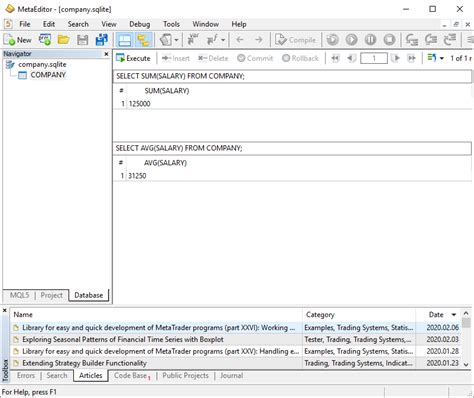The image size is (474, 398).
Task: Click the list functions icon
Action: point(212,40)
